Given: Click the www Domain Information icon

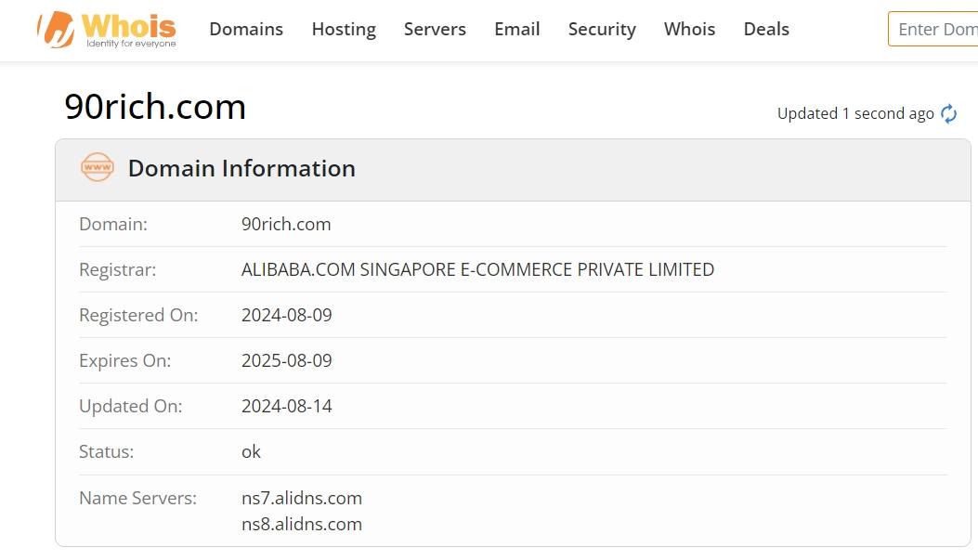Looking at the screenshot, I should pyautogui.click(x=98, y=167).
